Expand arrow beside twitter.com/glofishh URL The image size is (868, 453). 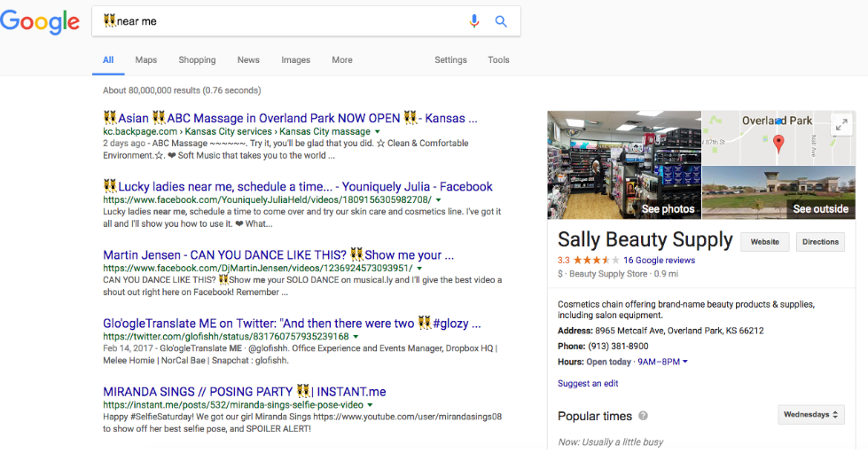(356, 337)
